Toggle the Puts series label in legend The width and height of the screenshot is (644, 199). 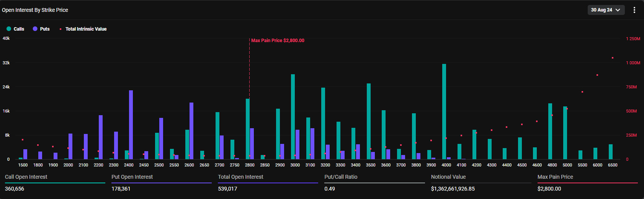[45, 29]
